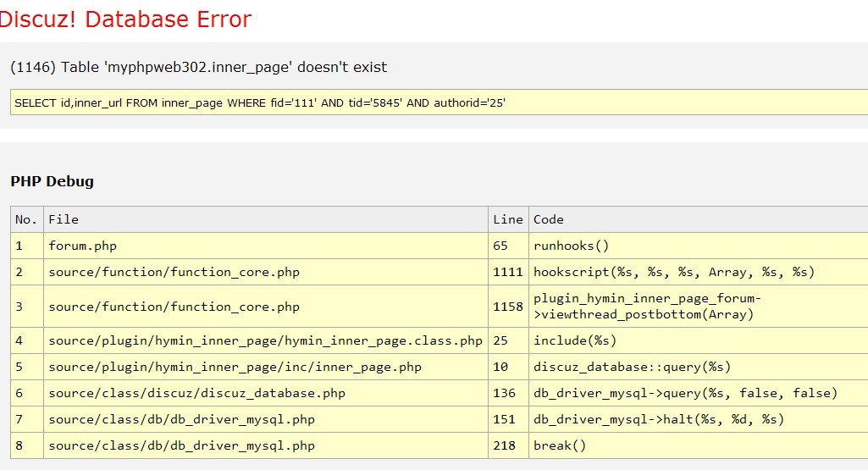Click the 'File' column header
868x470 pixels.
click(266, 219)
